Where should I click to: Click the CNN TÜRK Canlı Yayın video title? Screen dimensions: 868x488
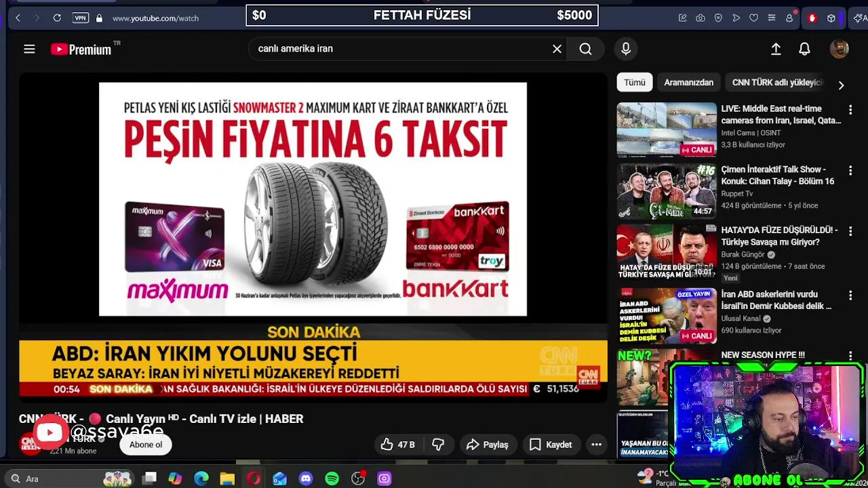pyautogui.click(x=161, y=419)
